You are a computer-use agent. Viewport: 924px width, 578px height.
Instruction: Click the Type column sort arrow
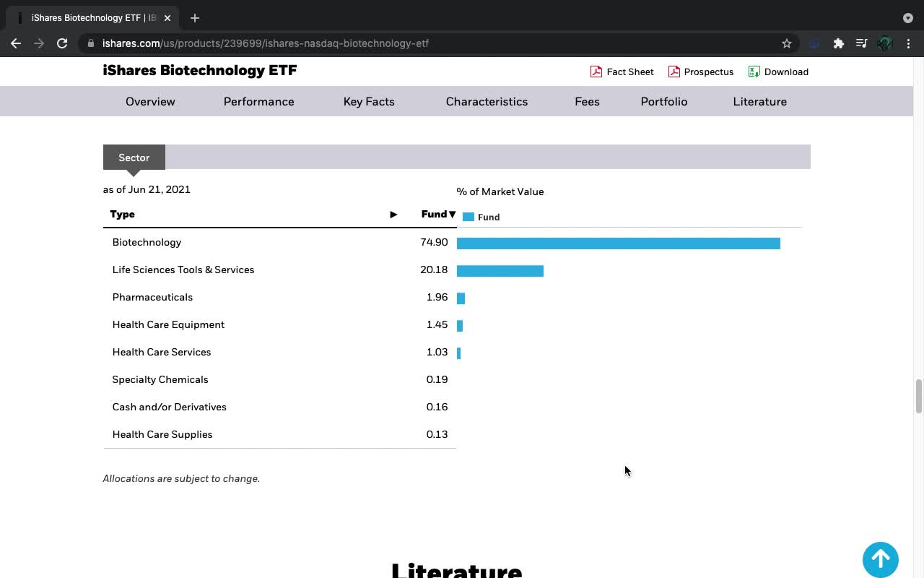tap(393, 215)
